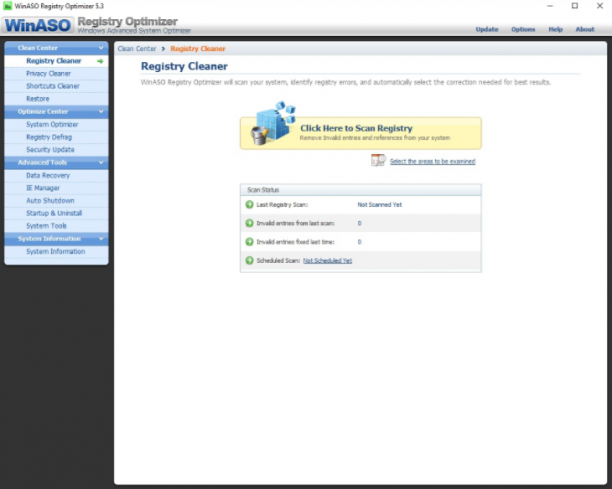Select Registry Cleaner in the sidebar

click(x=56, y=61)
